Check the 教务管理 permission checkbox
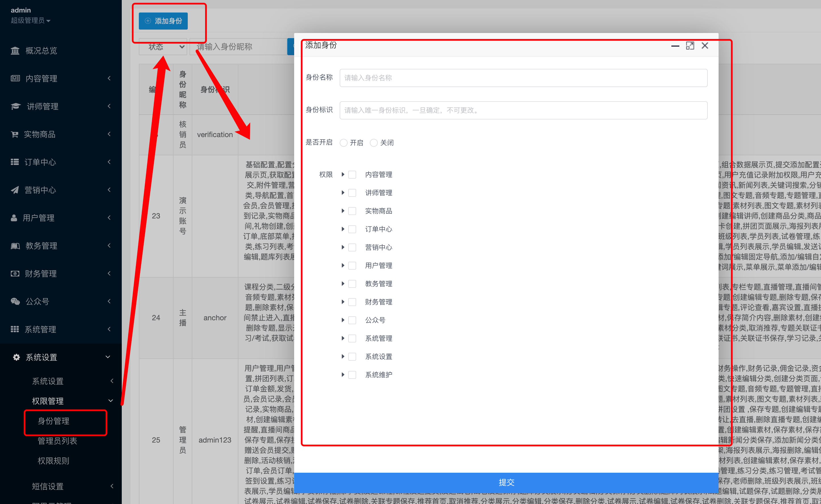This screenshot has width=821, height=504. (352, 284)
